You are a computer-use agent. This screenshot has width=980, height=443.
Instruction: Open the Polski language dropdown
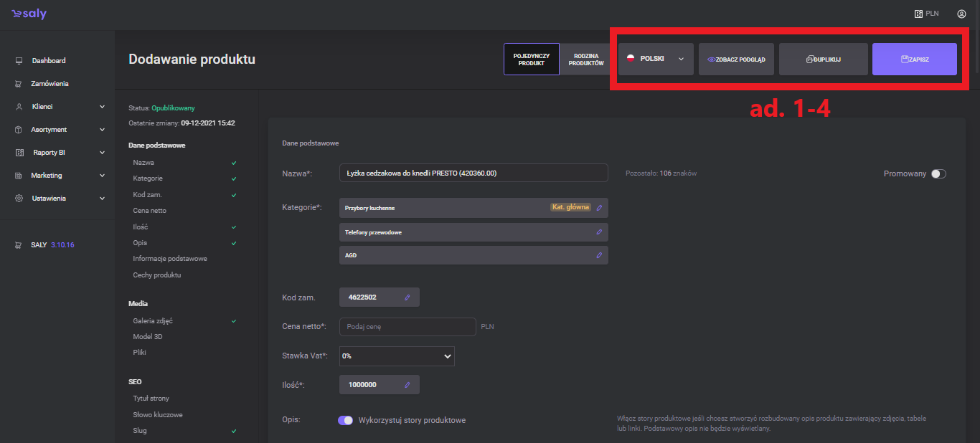656,59
